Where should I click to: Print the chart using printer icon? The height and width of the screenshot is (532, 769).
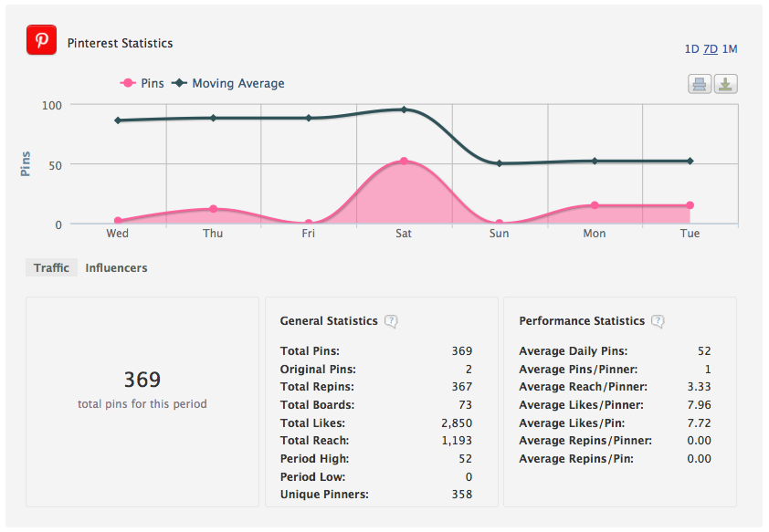click(x=700, y=85)
